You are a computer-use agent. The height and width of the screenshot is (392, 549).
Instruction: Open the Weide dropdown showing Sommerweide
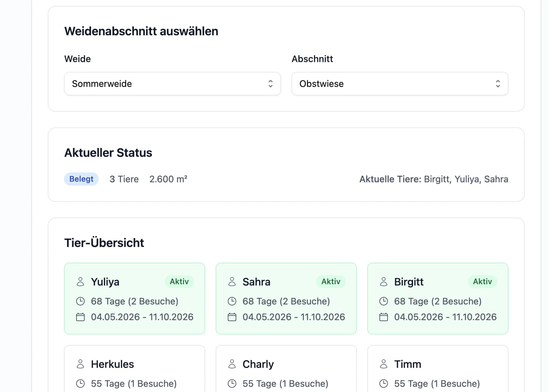[173, 84]
